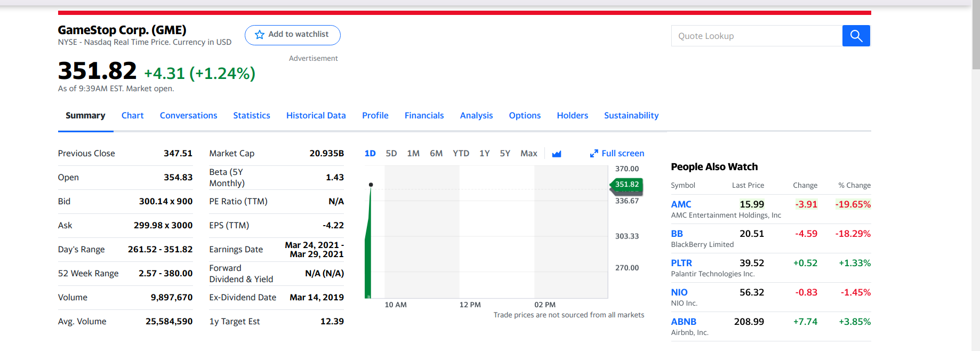The width and height of the screenshot is (980, 351).
Task: Open the Sustainability tab
Action: coord(631,116)
